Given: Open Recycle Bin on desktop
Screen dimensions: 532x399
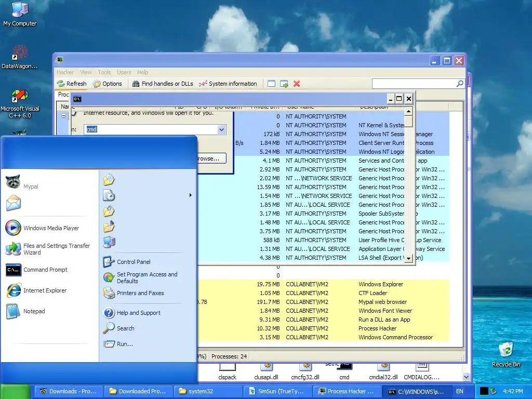Looking at the screenshot, I should point(506,354).
